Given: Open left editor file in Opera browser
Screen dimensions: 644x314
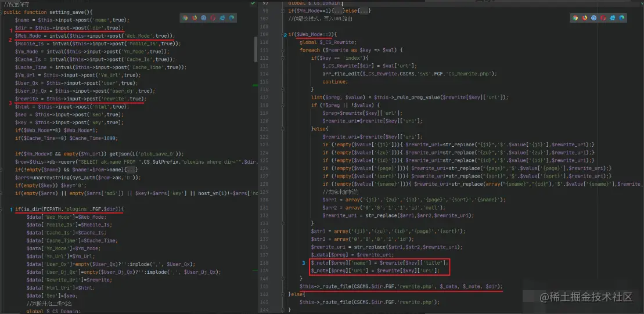Looking at the screenshot, I should click(x=213, y=18).
